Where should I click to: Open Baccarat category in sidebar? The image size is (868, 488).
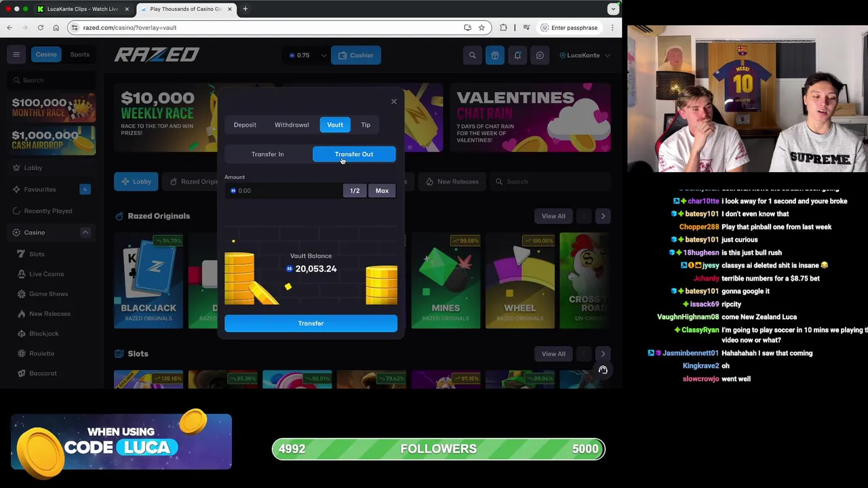(52, 373)
